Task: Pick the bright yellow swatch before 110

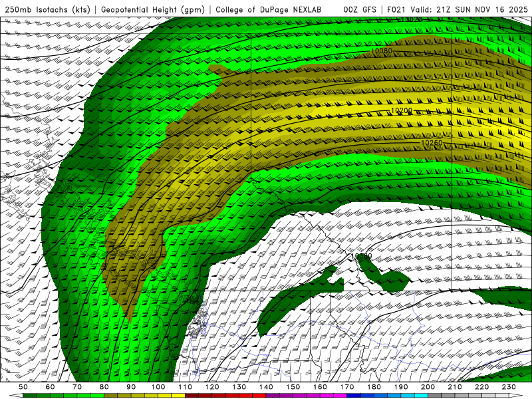Action: 178,396
